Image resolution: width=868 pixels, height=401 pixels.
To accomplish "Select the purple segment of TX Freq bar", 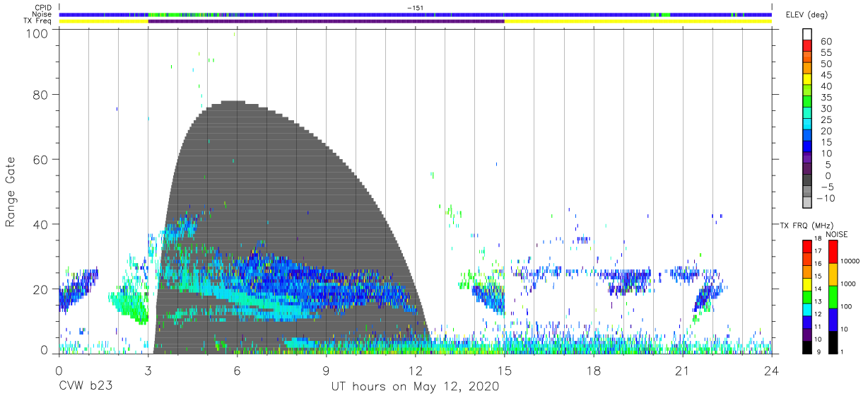I will (x=326, y=21).
